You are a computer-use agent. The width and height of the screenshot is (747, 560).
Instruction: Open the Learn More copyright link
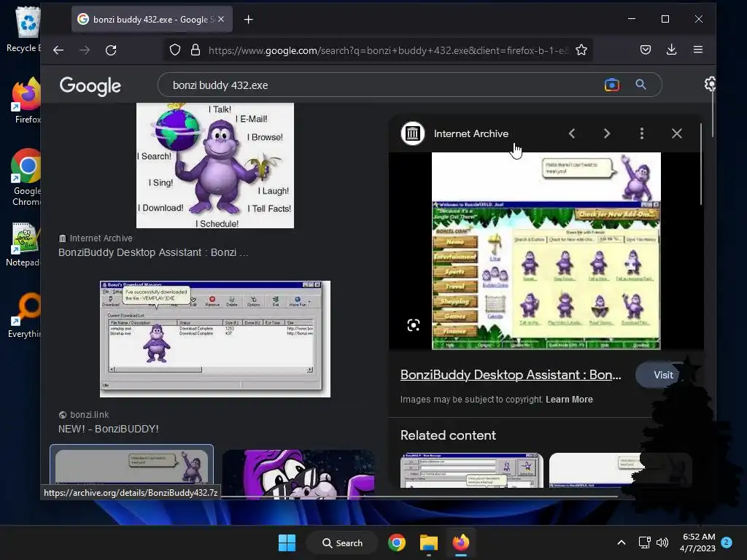click(569, 400)
